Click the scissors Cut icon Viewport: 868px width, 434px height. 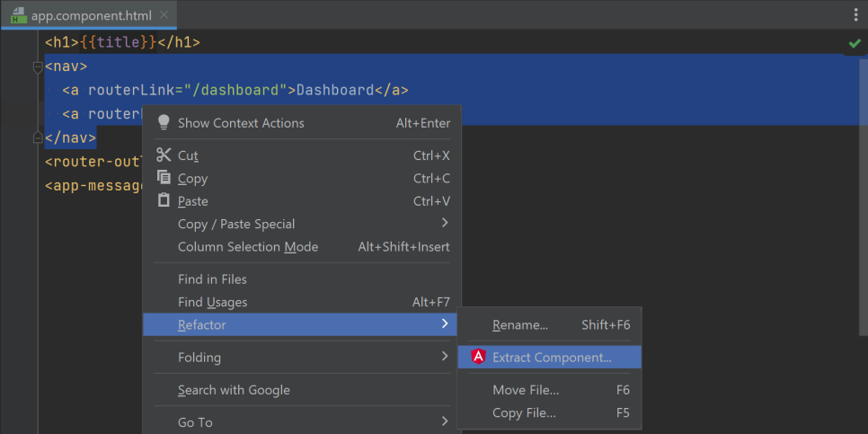[164, 155]
